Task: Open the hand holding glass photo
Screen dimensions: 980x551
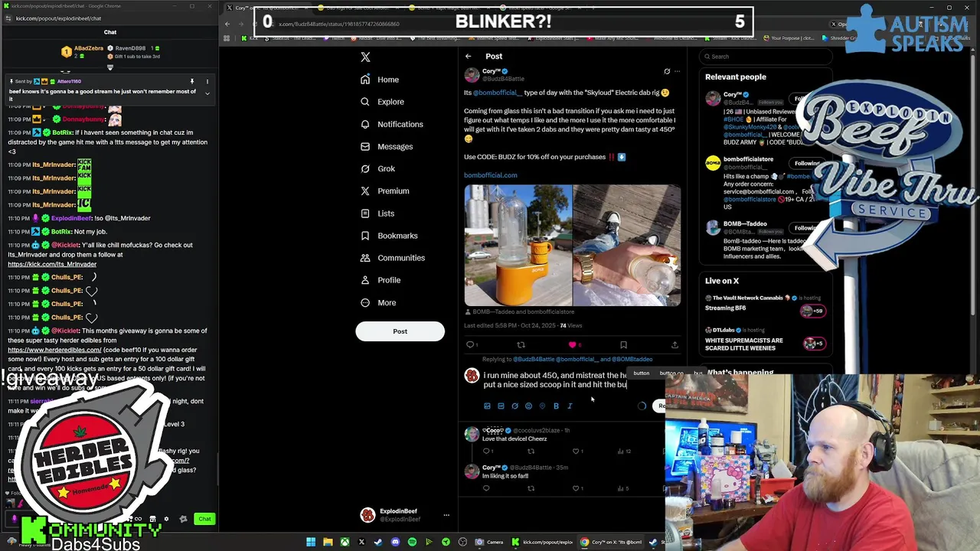Action: click(627, 245)
